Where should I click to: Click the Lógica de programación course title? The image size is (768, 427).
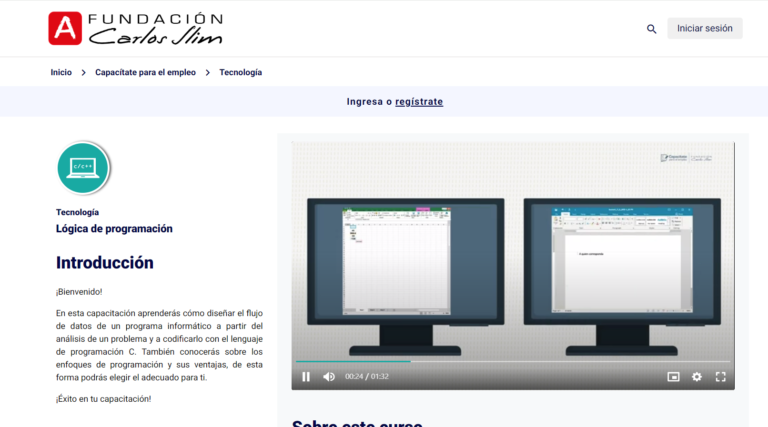[114, 229]
